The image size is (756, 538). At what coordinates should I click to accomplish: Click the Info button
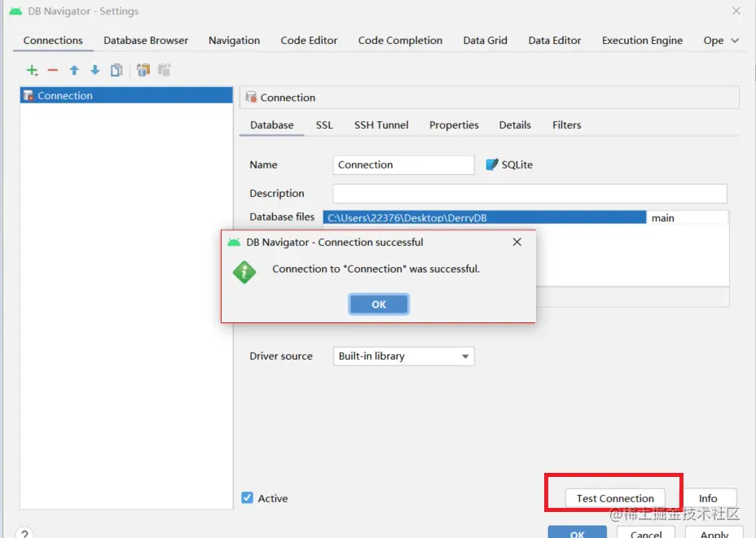click(708, 498)
